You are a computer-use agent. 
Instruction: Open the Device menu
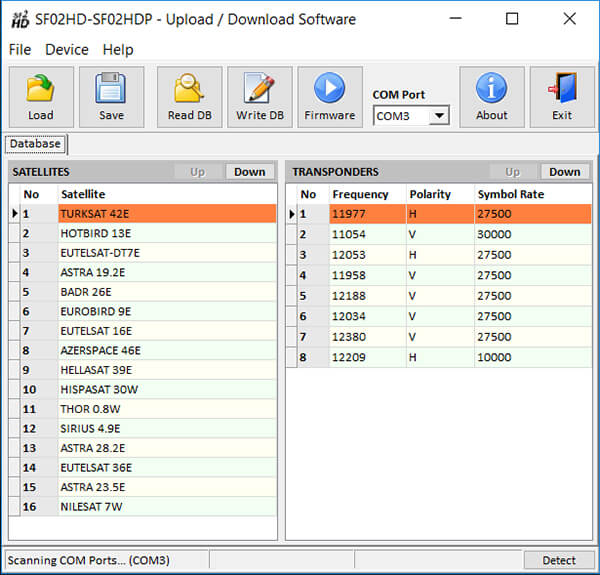coord(67,50)
